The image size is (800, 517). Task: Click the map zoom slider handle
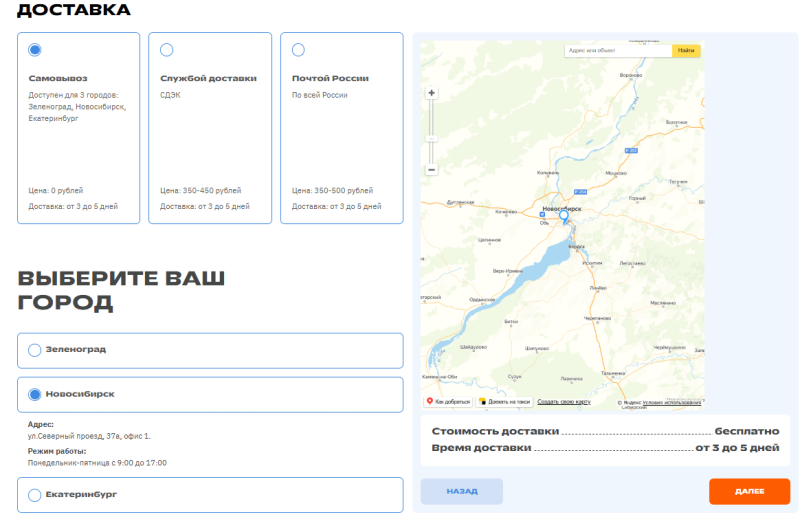[x=432, y=137]
